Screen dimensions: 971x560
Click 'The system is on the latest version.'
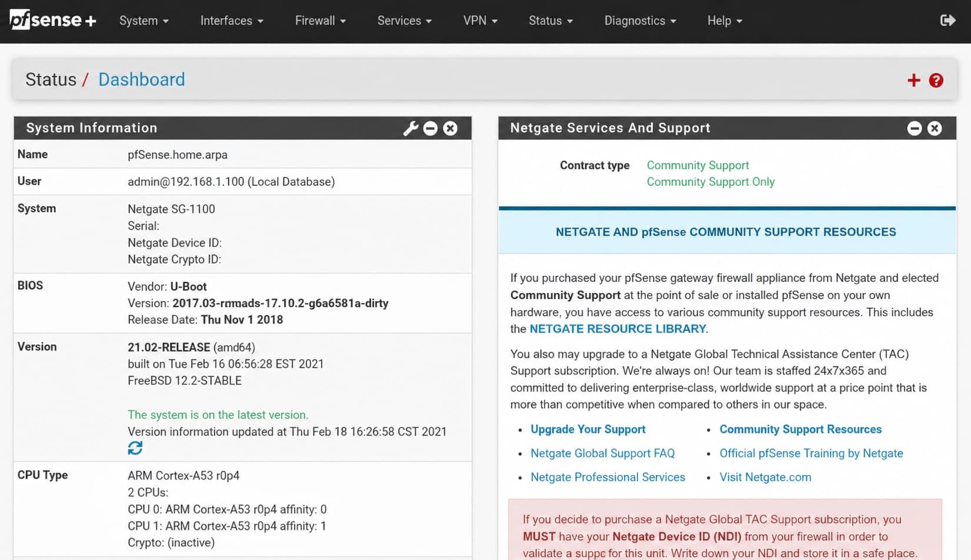coord(218,415)
